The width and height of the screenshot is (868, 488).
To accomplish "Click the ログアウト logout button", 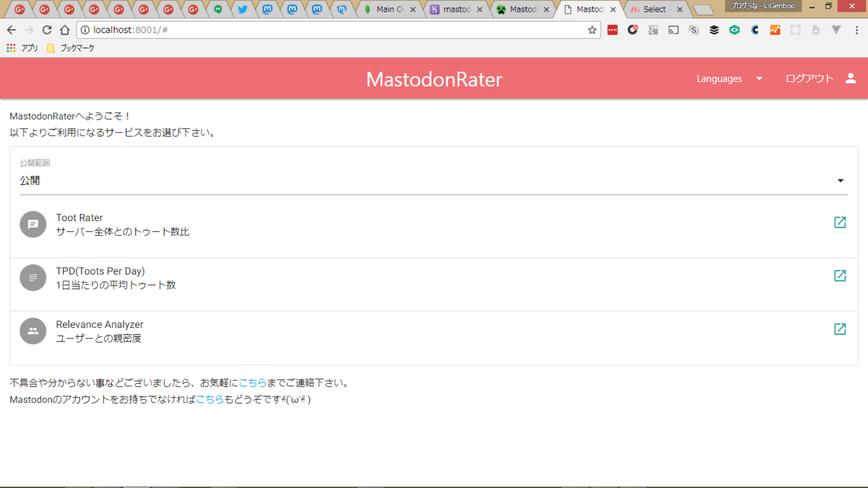I will [809, 79].
